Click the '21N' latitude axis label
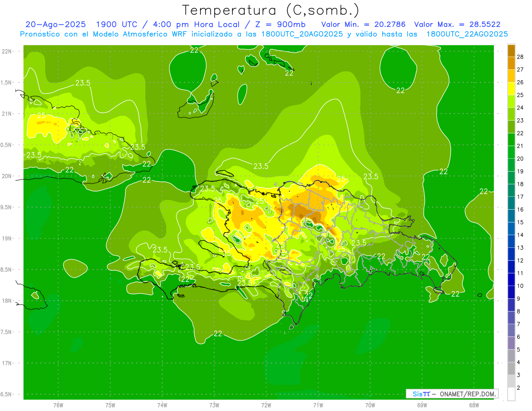Screen dimensions: 532x411 pos(7,114)
